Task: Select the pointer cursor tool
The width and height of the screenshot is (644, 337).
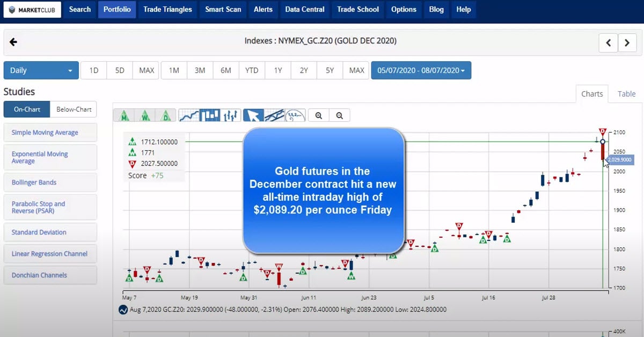Action: pos(253,115)
